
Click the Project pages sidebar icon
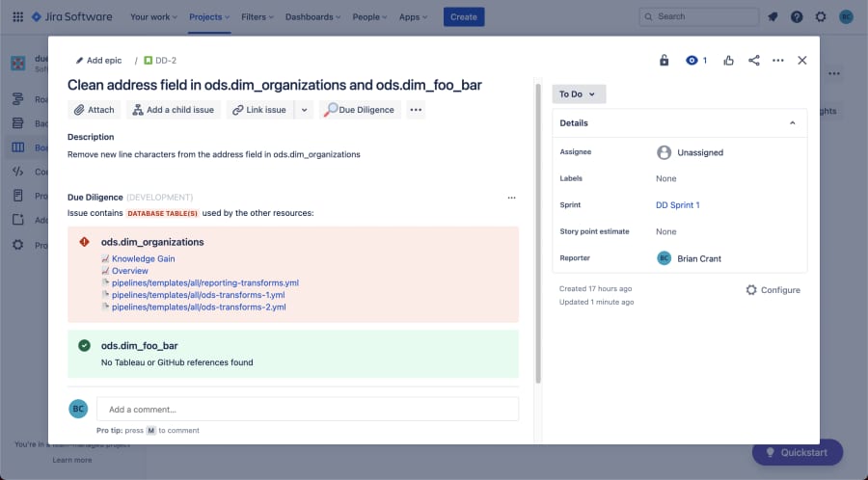coord(17,196)
